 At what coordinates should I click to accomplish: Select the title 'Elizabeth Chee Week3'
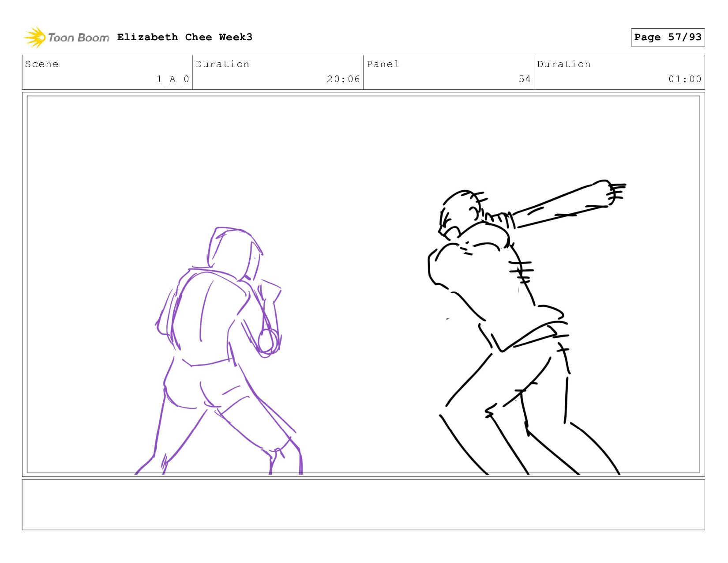pos(185,37)
